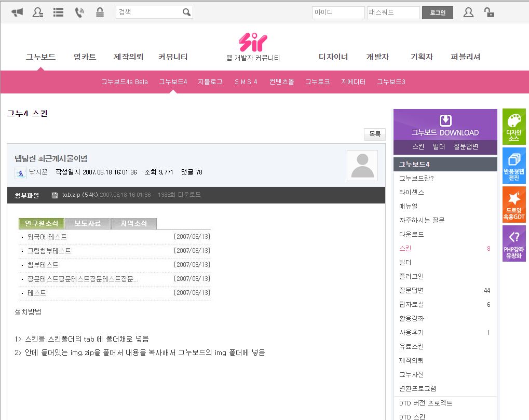Switch to the 보도자료 tab
The image size is (529, 420).
[88, 224]
